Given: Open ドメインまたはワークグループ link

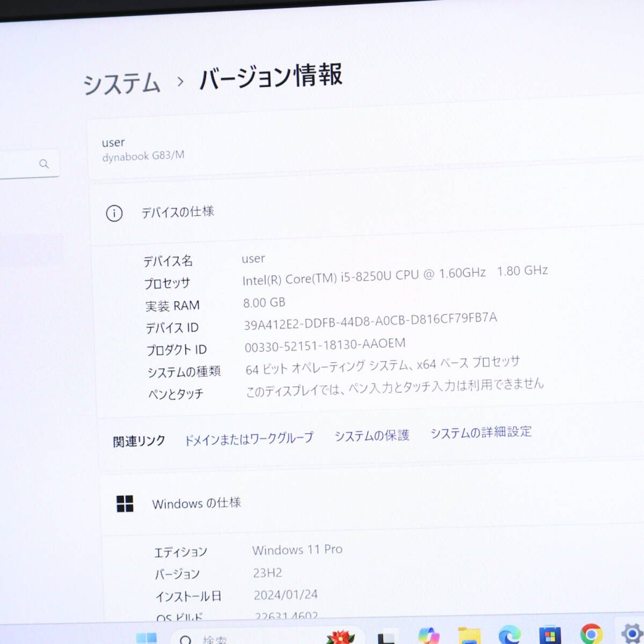Looking at the screenshot, I should pos(248,439).
